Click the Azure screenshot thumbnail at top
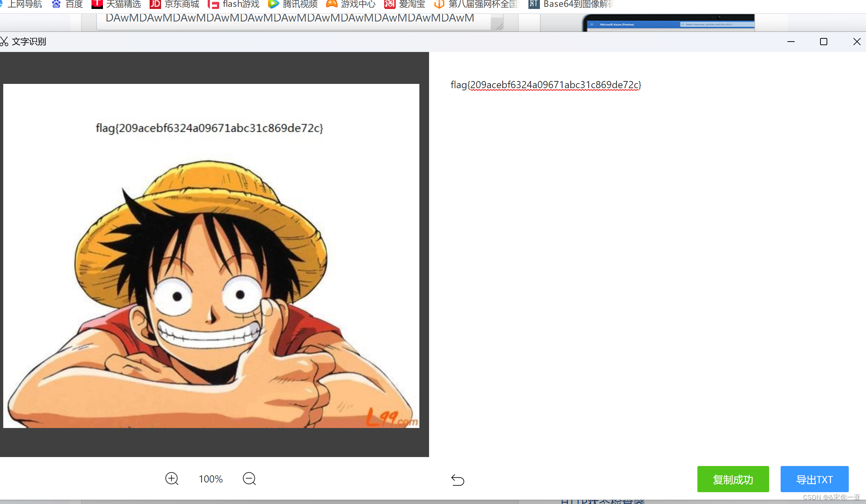 pyautogui.click(x=668, y=23)
